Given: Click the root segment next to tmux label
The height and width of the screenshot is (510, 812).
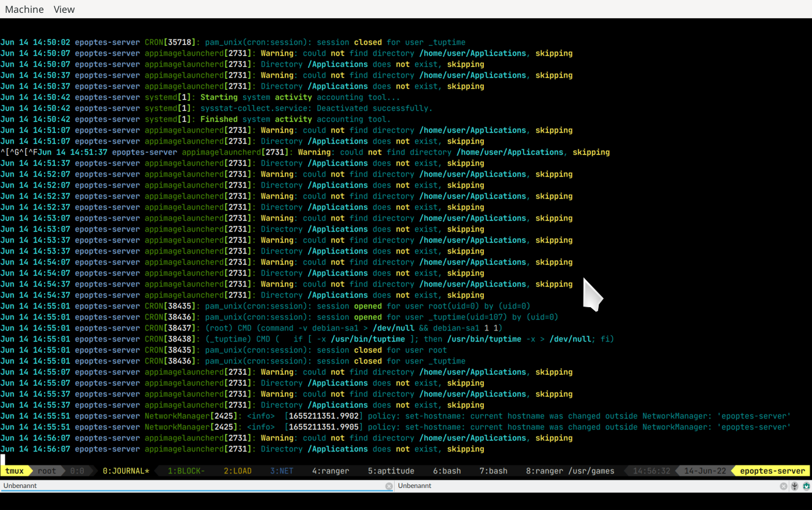Looking at the screenshot, I should click(46, 471).
